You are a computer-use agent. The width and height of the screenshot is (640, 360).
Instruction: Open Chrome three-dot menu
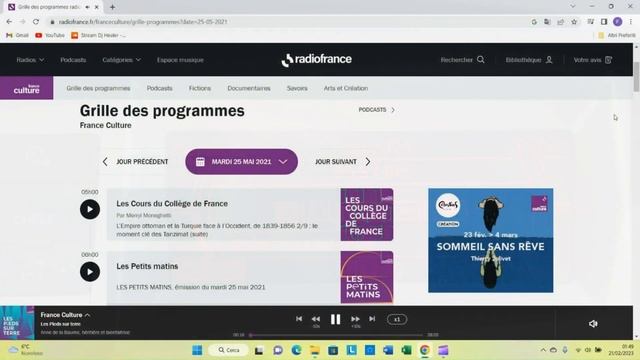pos(631,22)
